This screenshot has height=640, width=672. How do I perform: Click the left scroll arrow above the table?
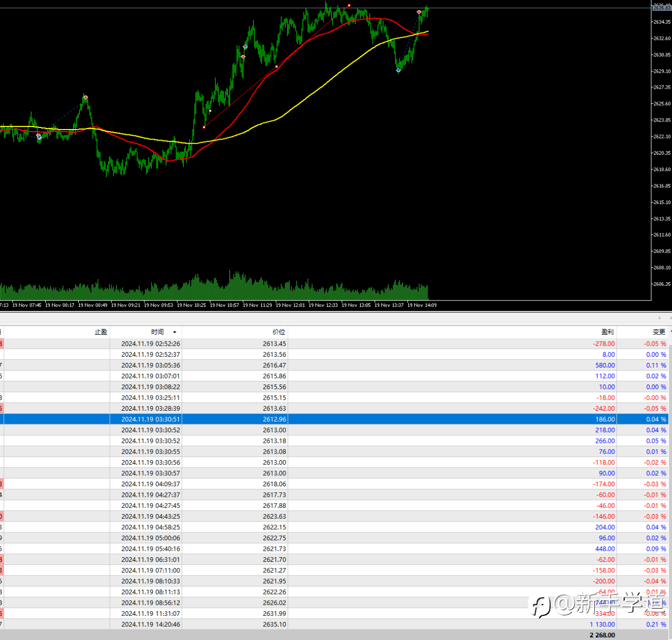659,318
